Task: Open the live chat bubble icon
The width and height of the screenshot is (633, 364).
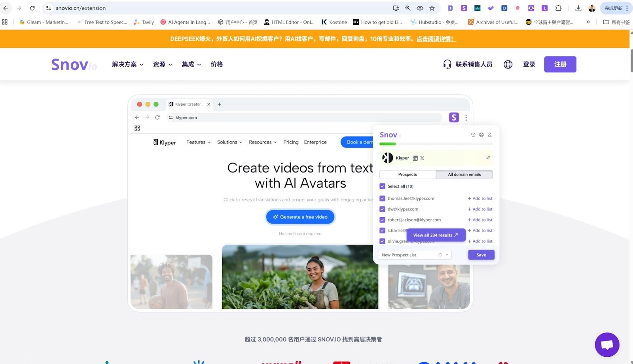Action: pyautogui.click(x=607, y=345)
